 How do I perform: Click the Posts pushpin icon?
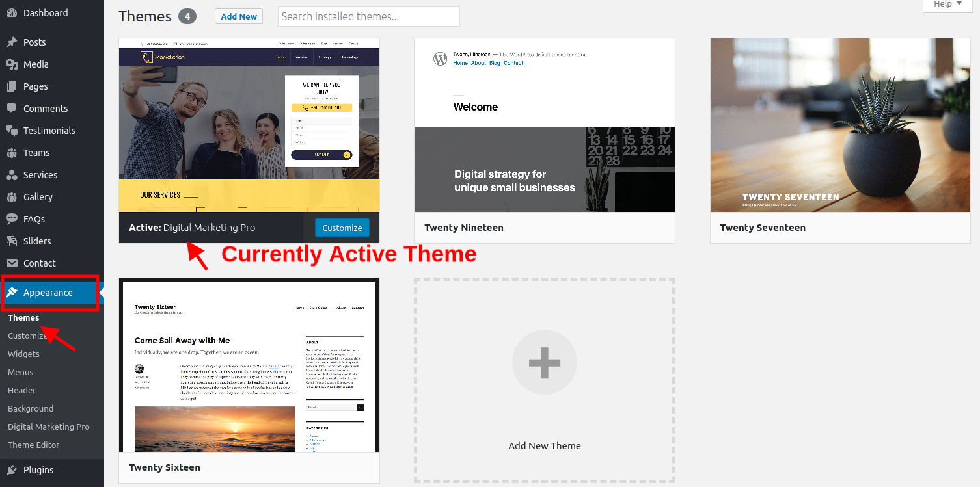coord(12,42)
